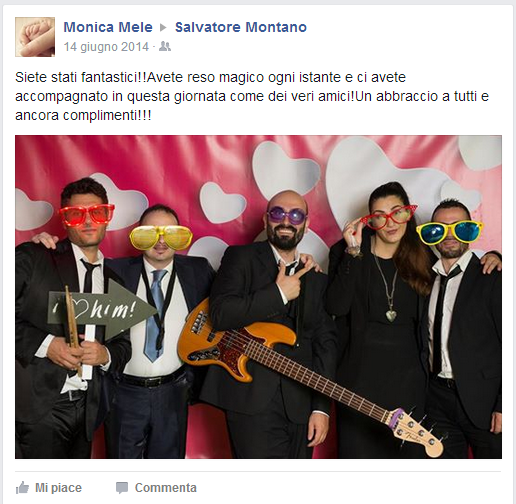Visit Salvatore Montano's profile link

241,27
